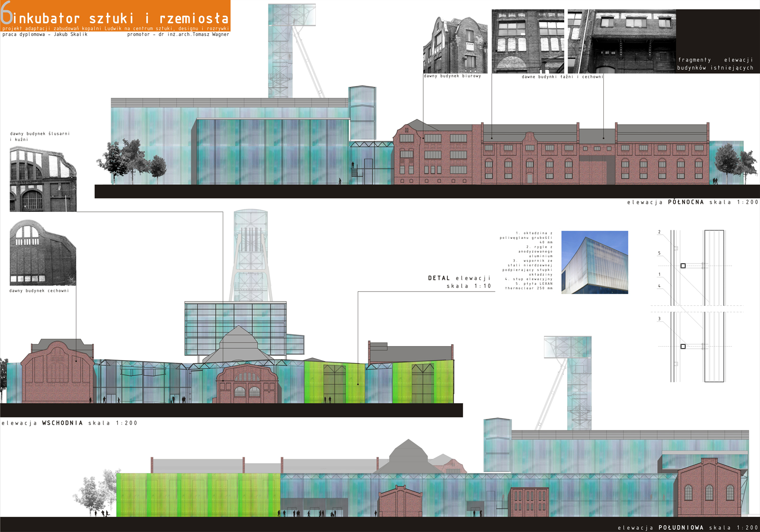Click the author line "praca dyplomowa – Jakub Skalik"
Image resolution: width=760 pixels, height=532 pixels.
[x=45, y=35]
